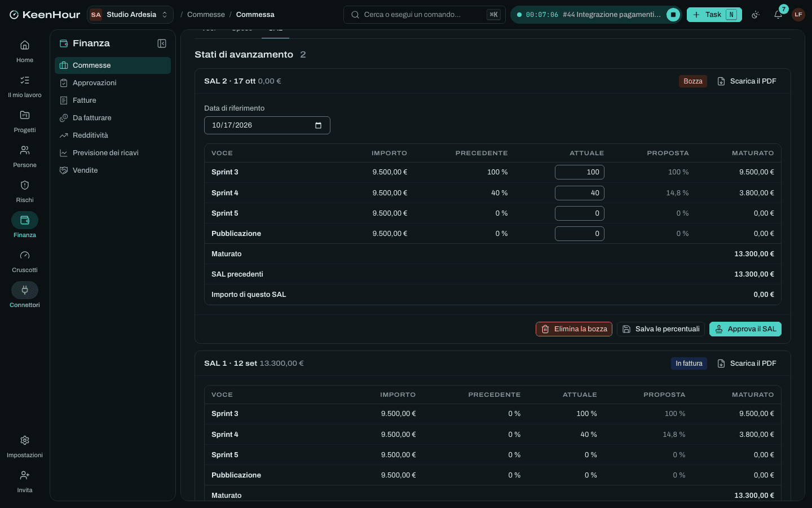Click the KeenHour logo
The image size is (812, 508).
pos(45,15)
